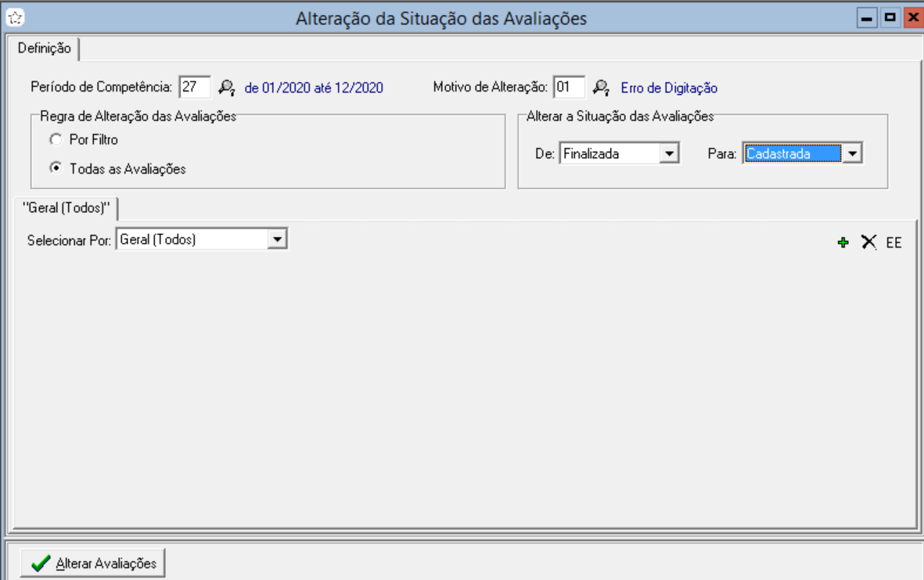Focus the Motivo de Alteração code field
This screenshot has height=580, width=924.
pos(567,88)
